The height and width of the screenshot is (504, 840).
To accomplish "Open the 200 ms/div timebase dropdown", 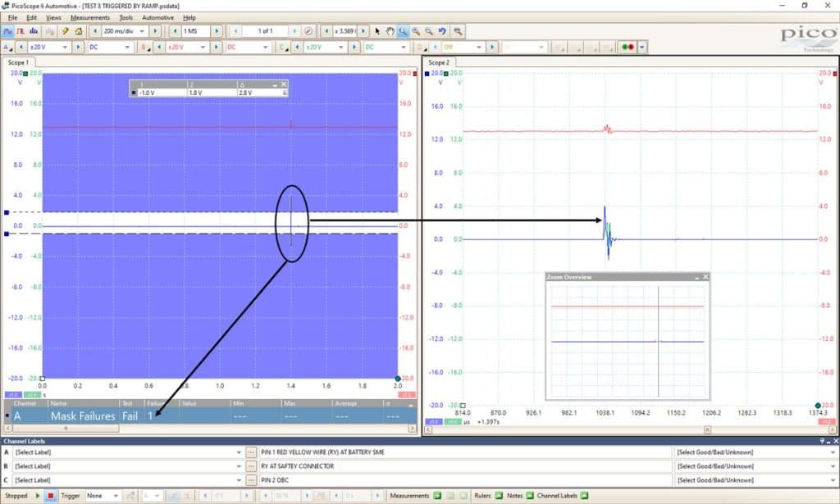I will tap(142, 31).
